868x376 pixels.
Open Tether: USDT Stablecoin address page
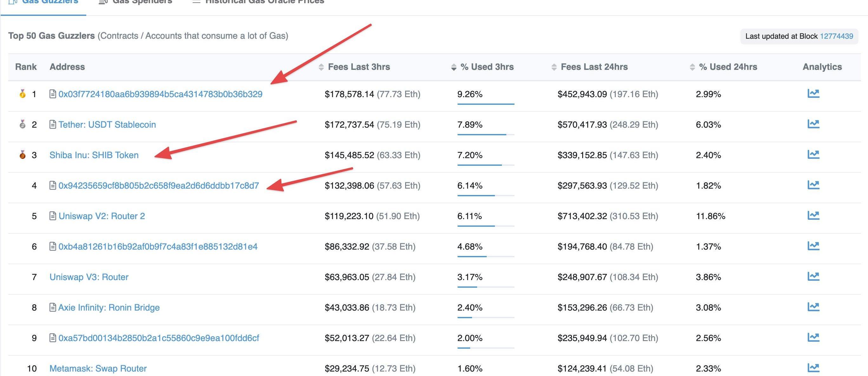[107, 124]
